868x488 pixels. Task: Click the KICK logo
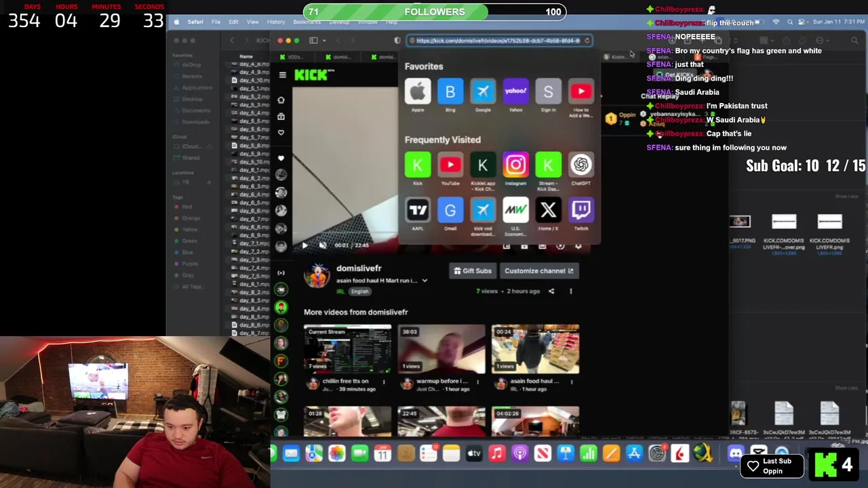[311, 75]
